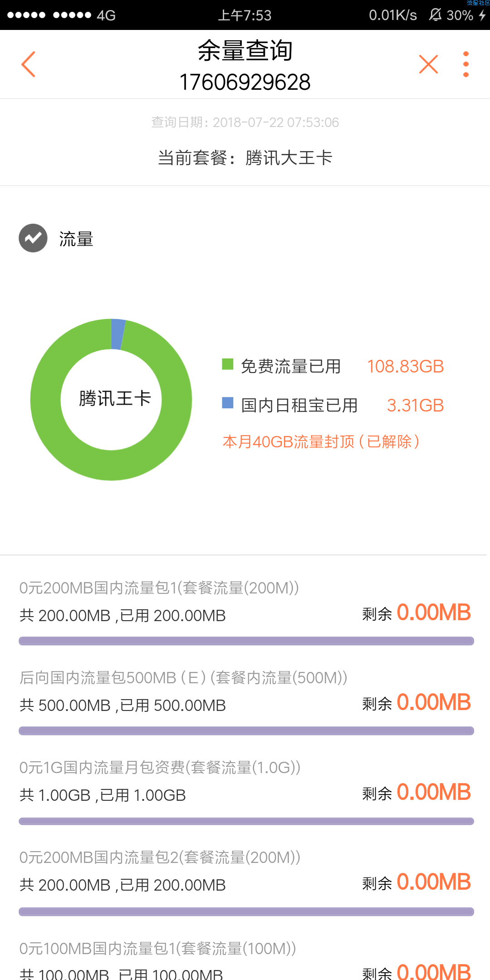Tap the 108.83GB free data usage value

(405, 367)
